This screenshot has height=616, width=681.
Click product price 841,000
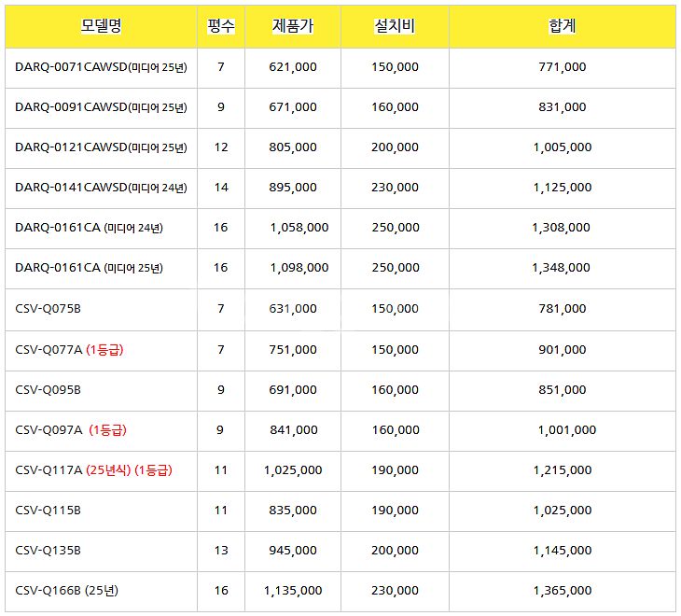click(294, 430)
